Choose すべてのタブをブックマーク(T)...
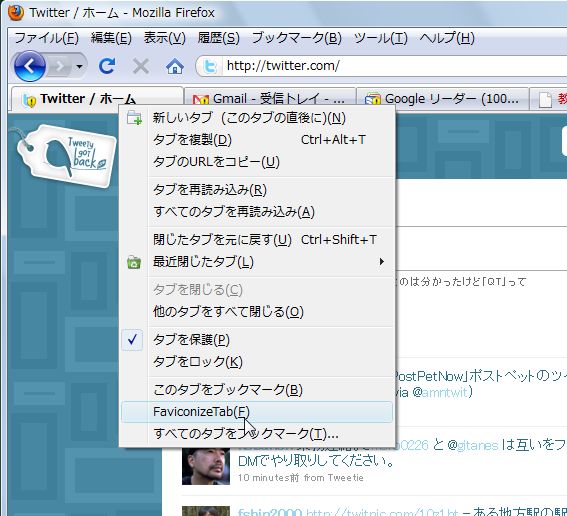 coord(257,433)
